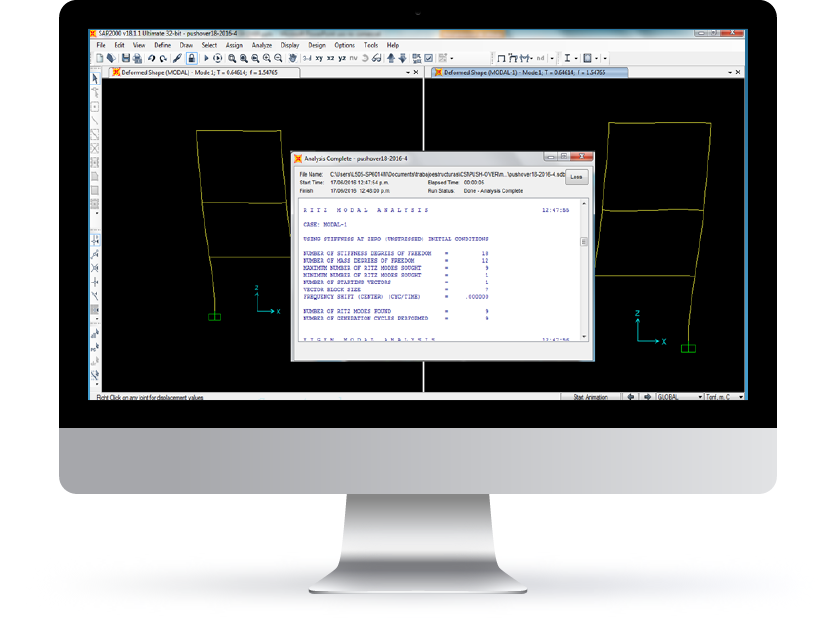This screenshot has height=640, width=836.
Task: Click the Save model floppy icon
Action: (x=126, y=58)
